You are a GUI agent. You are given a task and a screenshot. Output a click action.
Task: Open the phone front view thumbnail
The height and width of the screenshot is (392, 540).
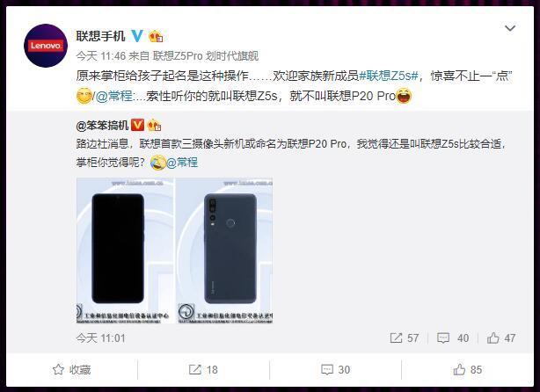[x=125, y=250]
